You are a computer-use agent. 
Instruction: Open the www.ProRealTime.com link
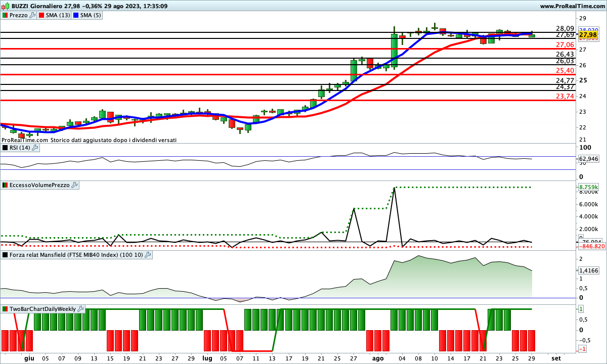click(572, 6)
